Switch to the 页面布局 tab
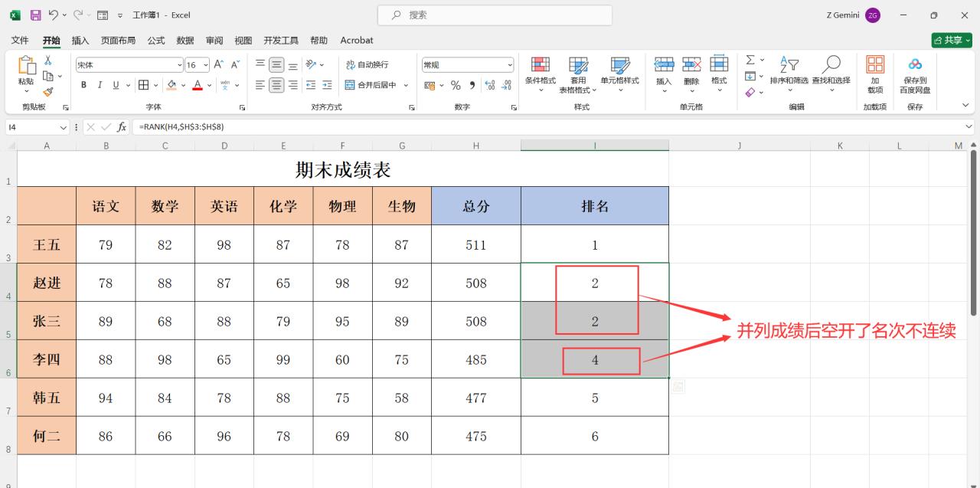Viewport: 980px width, 488px height. coord(118,40)
